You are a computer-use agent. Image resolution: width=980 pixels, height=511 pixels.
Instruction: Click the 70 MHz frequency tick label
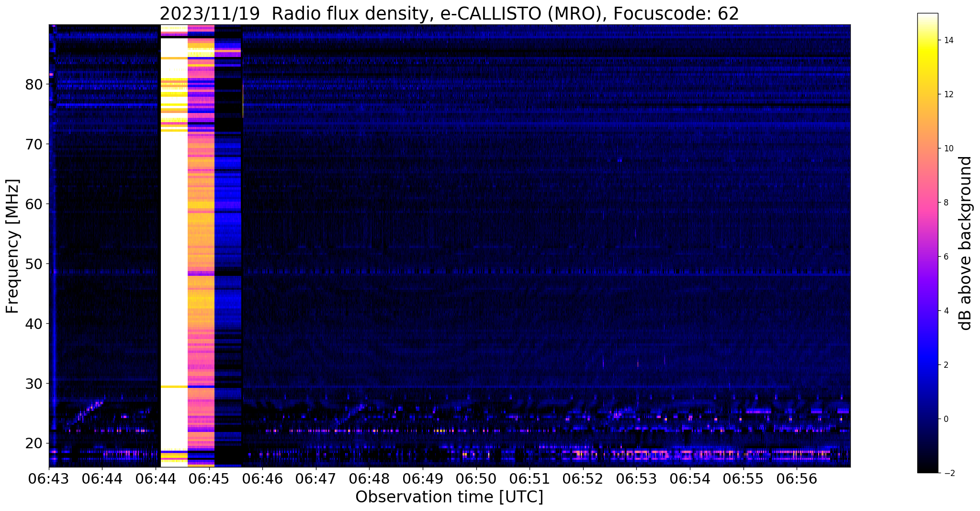34,144
